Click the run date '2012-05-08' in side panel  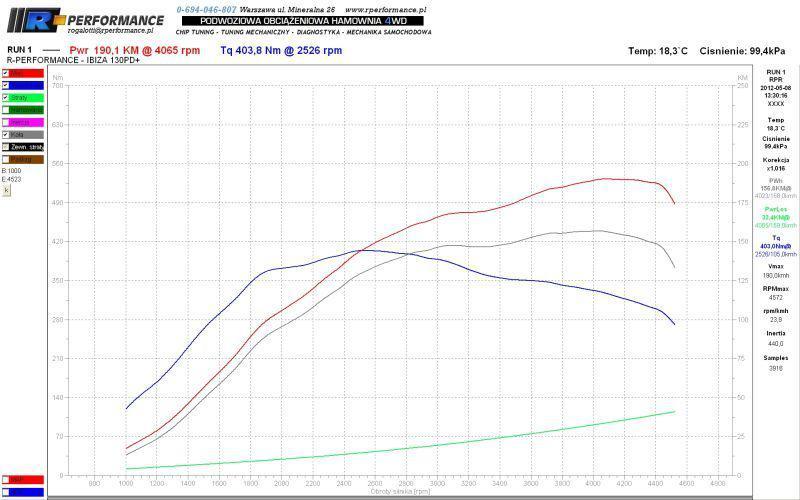pyautogui.click(x=776, y=88)
